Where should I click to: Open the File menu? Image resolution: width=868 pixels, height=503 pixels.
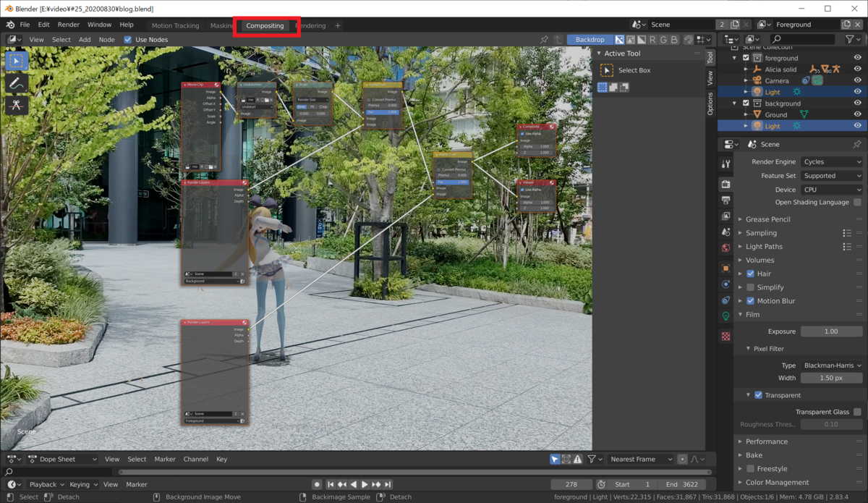(x=25, y=25)
